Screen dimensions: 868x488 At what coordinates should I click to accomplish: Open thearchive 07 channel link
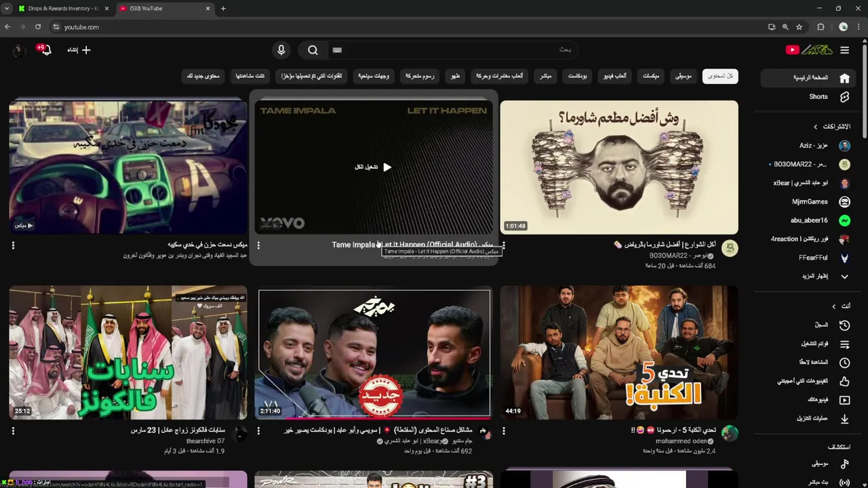205,441
